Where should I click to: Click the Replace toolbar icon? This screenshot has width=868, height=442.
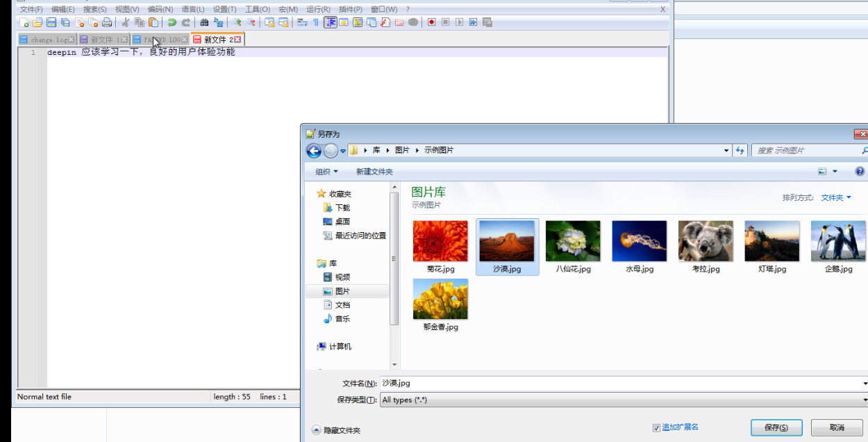tap(218, 22)
